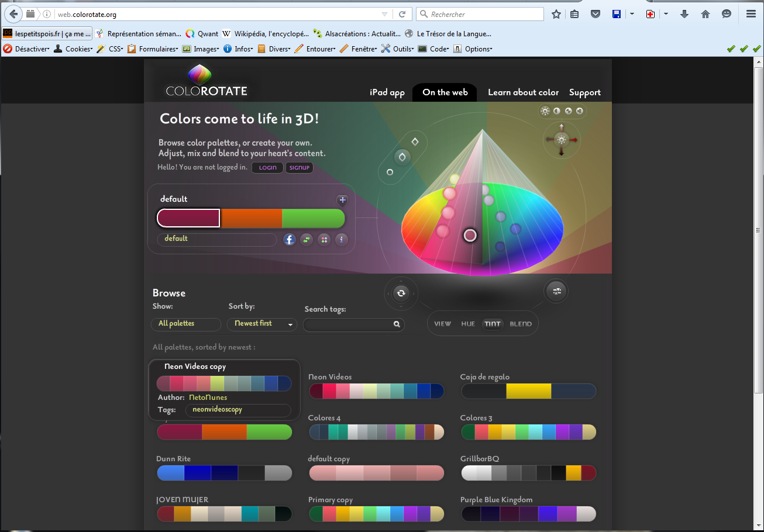Open the 'Newest first' sort dropdown
The height and width of the screenshot is (532, 764).
click(x=263, y=324)
